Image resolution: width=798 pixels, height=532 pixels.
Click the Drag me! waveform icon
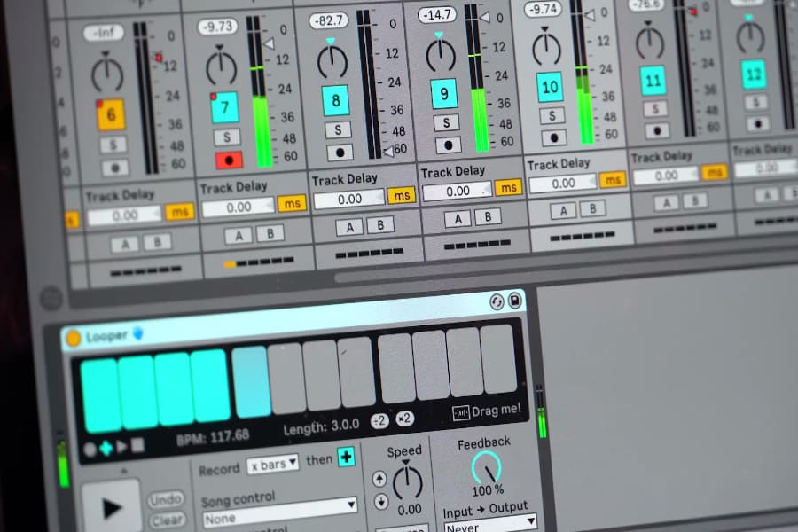click(x=460, y=412)
